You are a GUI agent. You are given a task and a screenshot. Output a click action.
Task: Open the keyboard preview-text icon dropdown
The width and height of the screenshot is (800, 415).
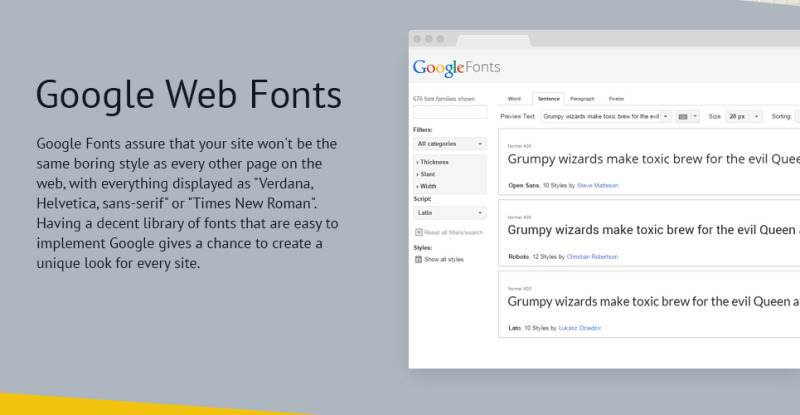pos(687,116)
